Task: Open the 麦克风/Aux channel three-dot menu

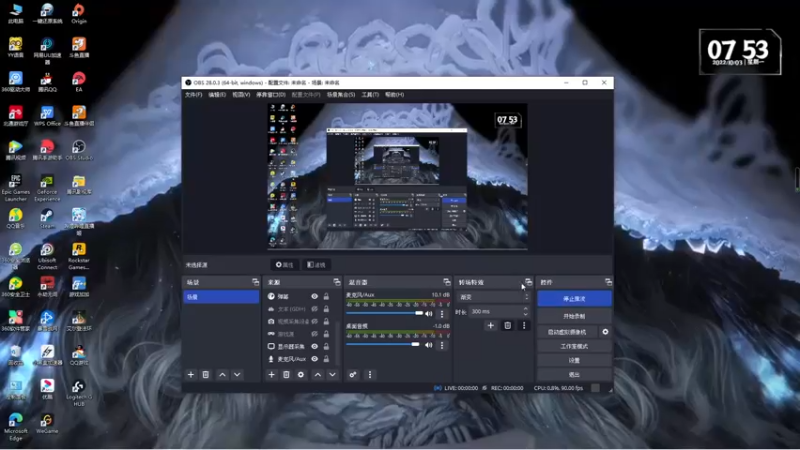Action: point(442,314)
